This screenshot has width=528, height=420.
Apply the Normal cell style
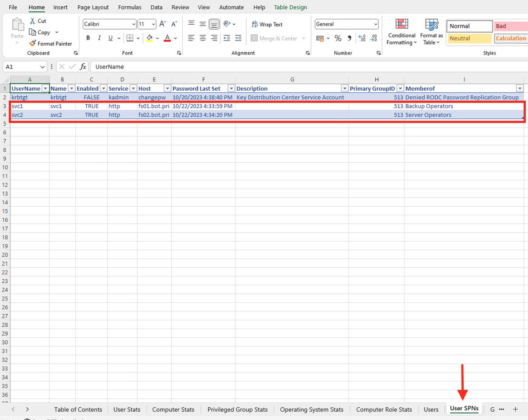tap(469, 26)
